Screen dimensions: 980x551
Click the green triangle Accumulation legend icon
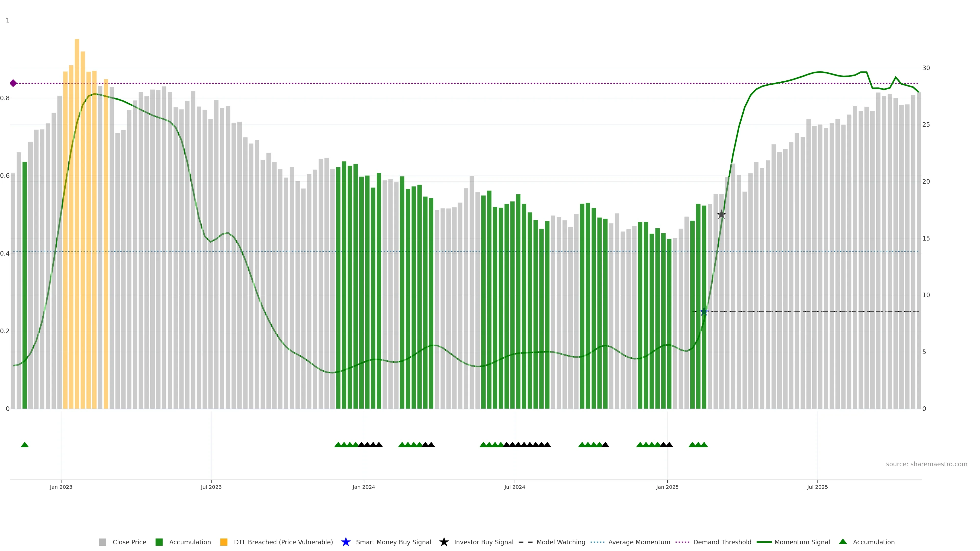click(x=843, y=542)
